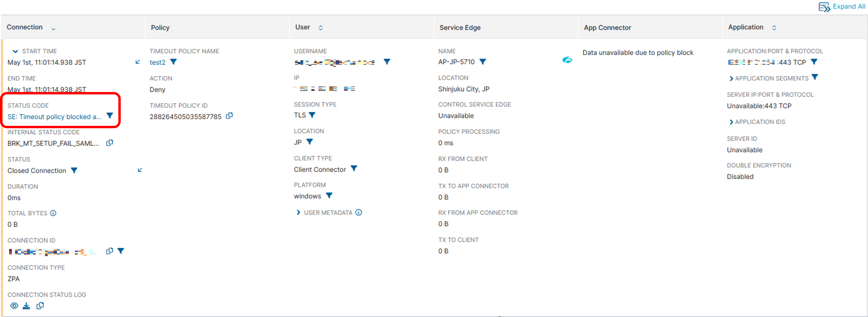Download the connection status log
The height and width of the screenshot is (317, 868).
point(27,306)
